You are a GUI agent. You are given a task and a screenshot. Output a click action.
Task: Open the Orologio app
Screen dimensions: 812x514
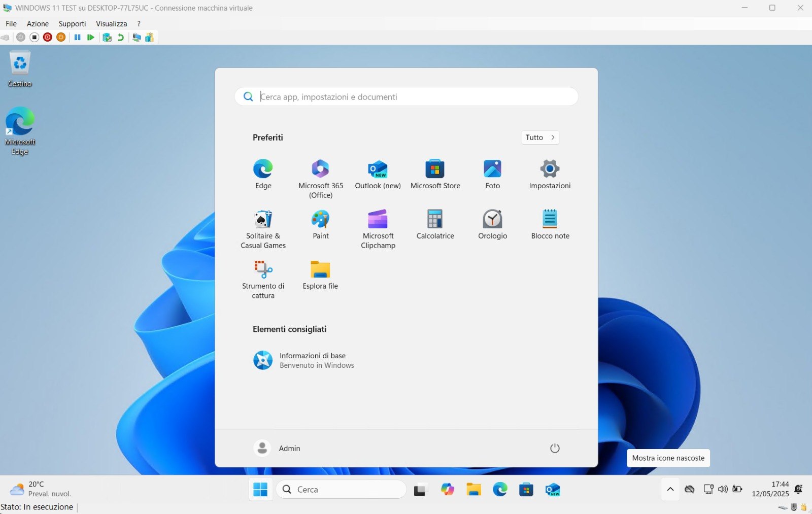point(492,224)
